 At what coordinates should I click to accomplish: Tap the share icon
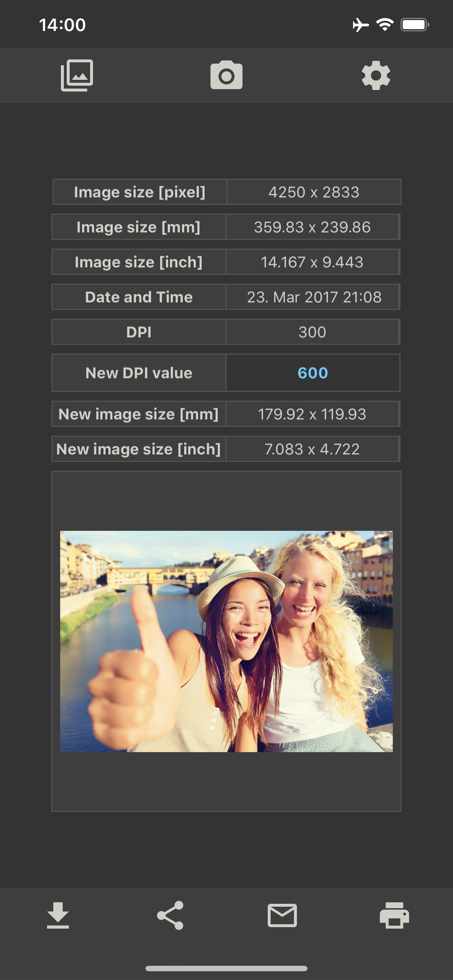pos(170,915)
